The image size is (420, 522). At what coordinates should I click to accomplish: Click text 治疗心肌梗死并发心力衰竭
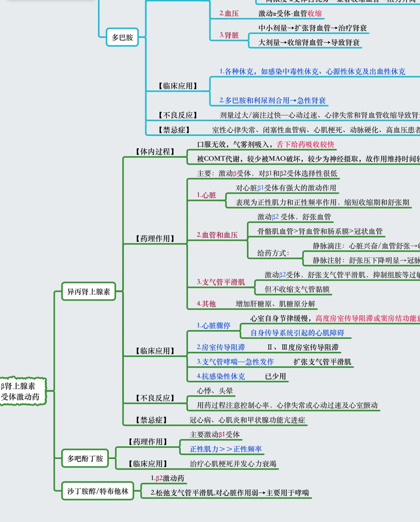tap(233, 464)
